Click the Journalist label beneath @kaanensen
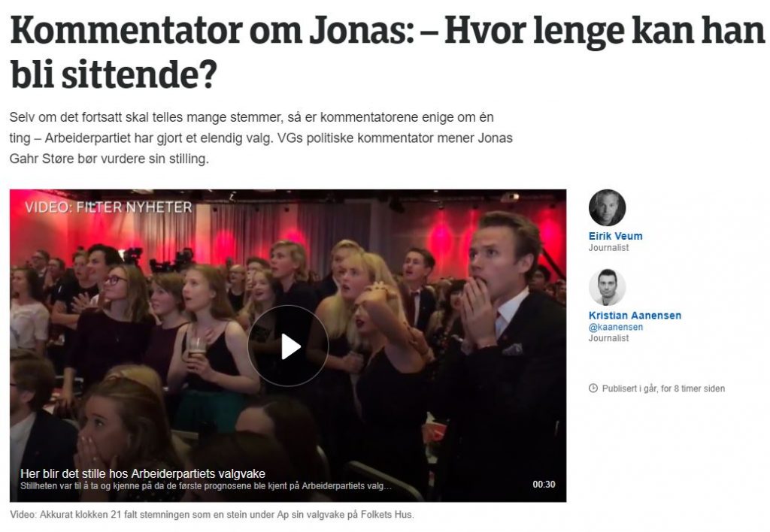Viewport: 770px width, 532px height. pos(608,338)
